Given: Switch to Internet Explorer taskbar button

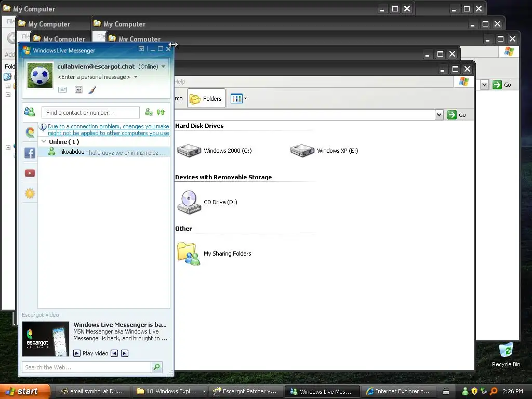Looking at the screenshot, I should pos(397,392).
